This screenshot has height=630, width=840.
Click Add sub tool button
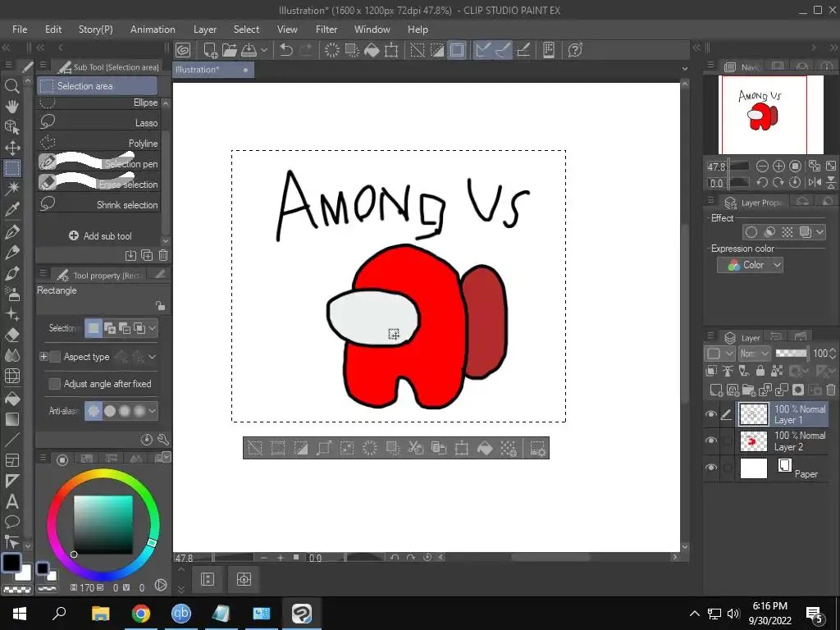(x=99, y=235)
